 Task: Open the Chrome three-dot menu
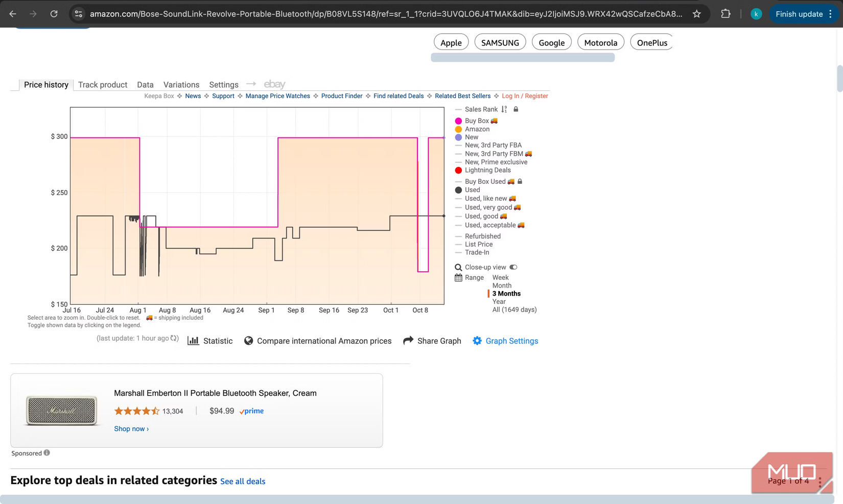pos(831,14)
